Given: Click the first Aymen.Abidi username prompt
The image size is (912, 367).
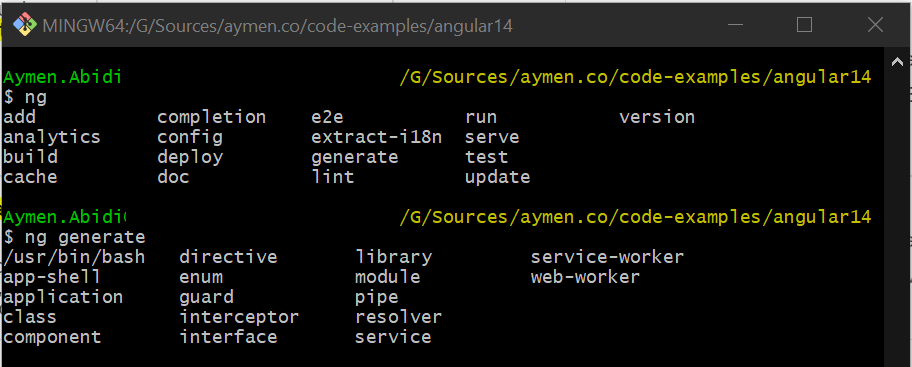Looking at the screenshot, I should [62, 77].
